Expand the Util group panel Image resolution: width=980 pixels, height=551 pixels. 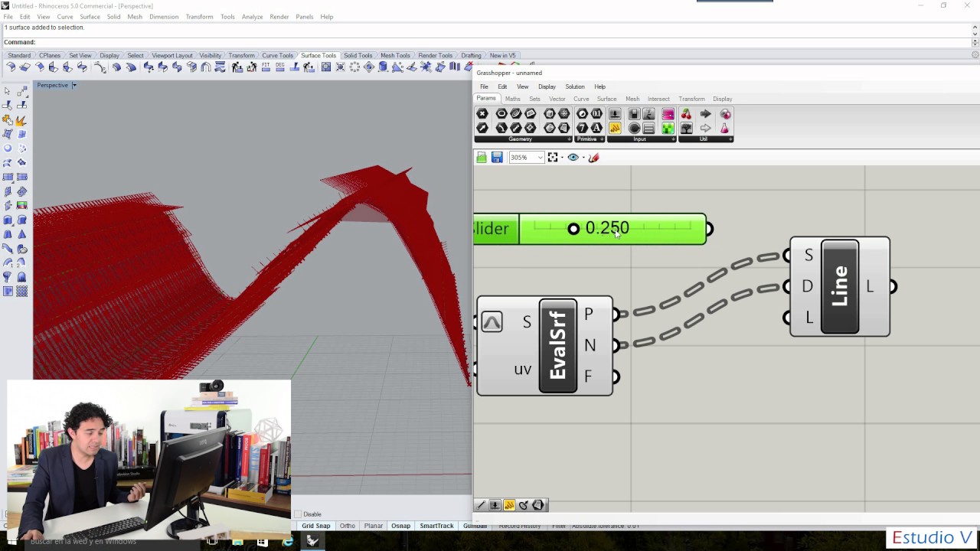tap(730, 139)
